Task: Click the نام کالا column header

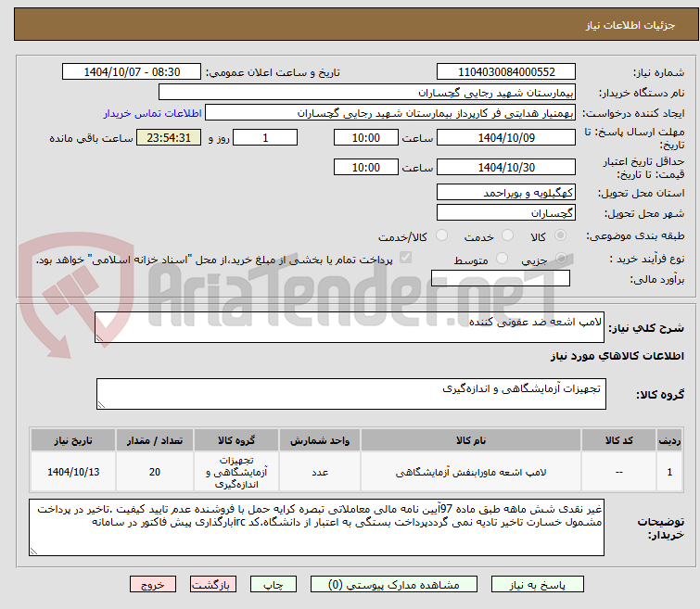Action: point(471,440)
